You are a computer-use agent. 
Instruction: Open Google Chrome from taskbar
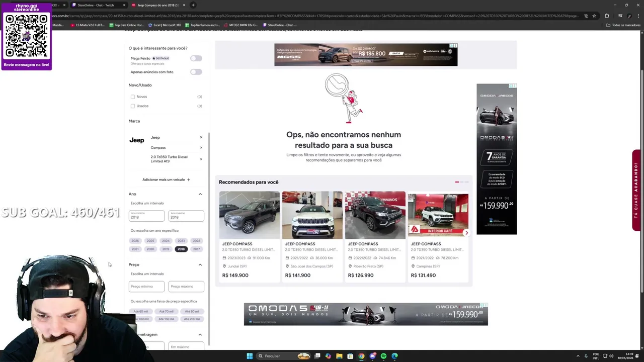pos(361,356)
